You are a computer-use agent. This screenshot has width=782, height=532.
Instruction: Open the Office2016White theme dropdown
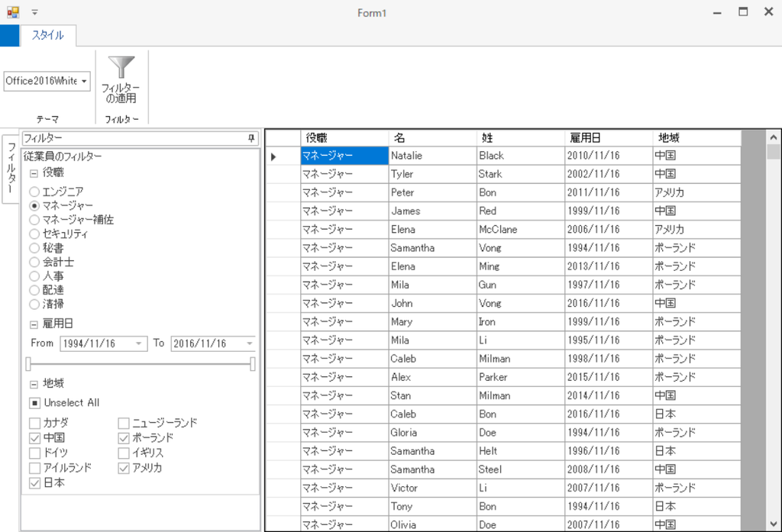[84, 81]
